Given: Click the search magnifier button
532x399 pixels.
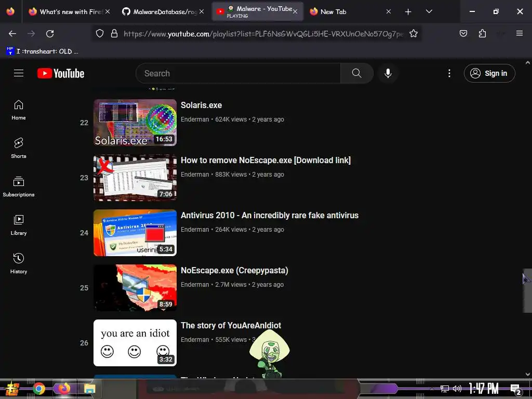Looking at the screenshot, I should (356, 73).
